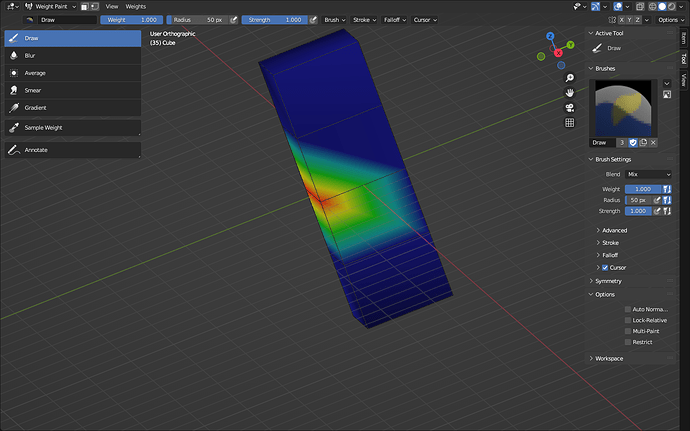Enable Y axis symmetry
This screenshot has height=431, width=690.
point(629,20)
